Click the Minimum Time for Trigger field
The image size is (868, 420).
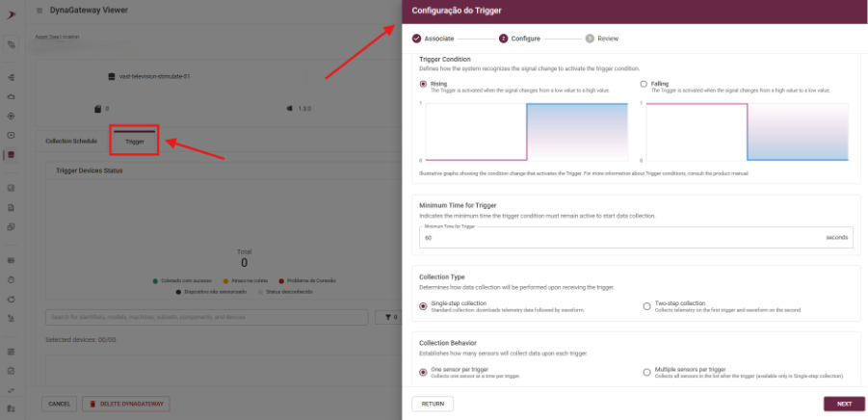point(617,237)
